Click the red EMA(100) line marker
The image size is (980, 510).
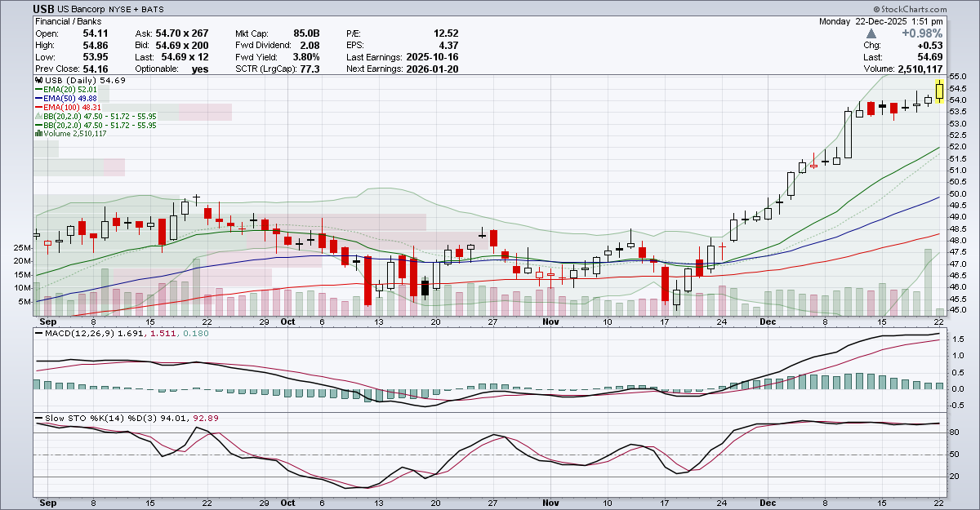[38, 107]
